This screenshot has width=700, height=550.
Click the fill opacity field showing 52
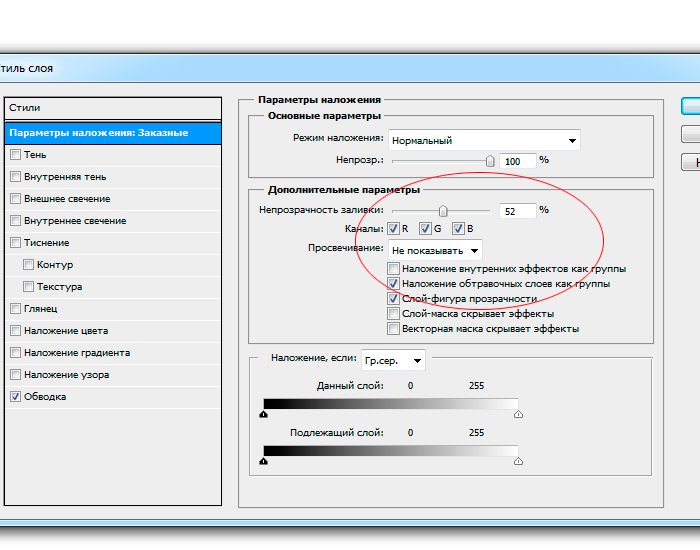[514, 211]
